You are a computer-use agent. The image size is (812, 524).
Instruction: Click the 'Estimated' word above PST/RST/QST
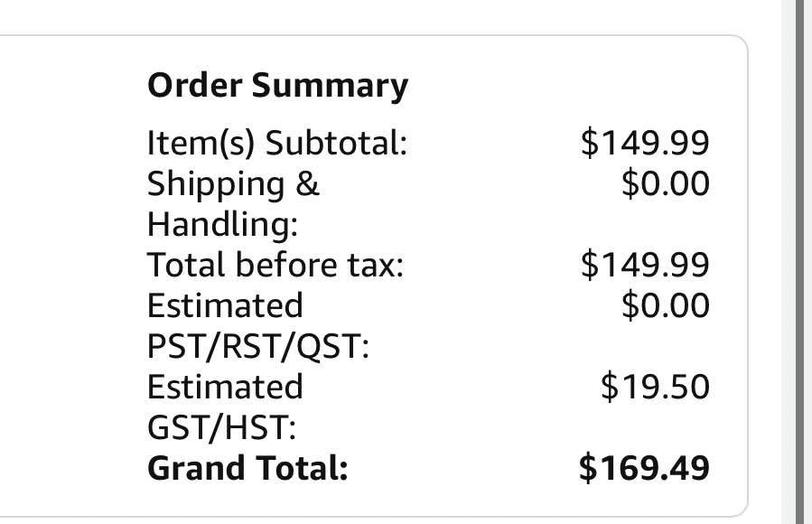coord(225,305)
